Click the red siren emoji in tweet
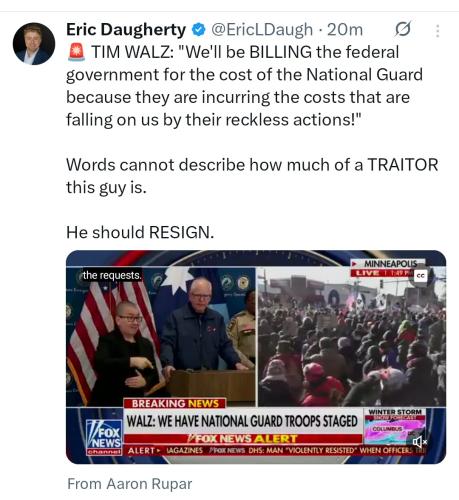The width and height of the screenshot is (459, 500). 76,52
